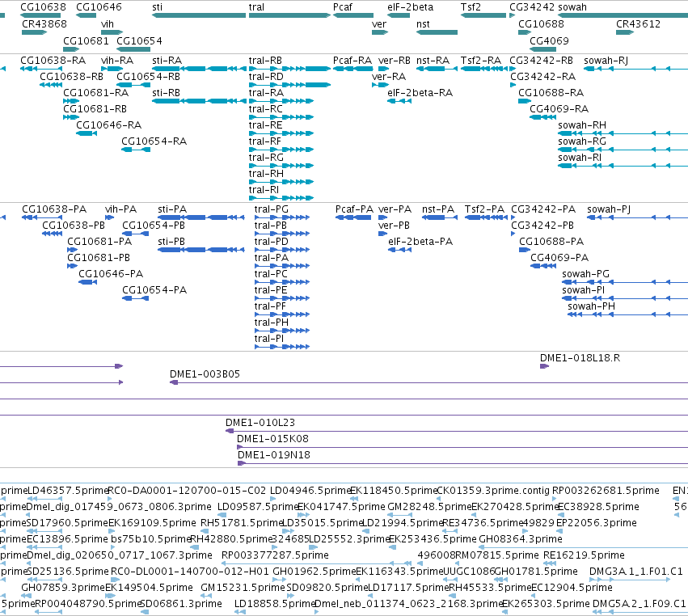This screenshot has width=688, height=616.
Task: Select the tral-RE transcript
Action: point(281,133)
